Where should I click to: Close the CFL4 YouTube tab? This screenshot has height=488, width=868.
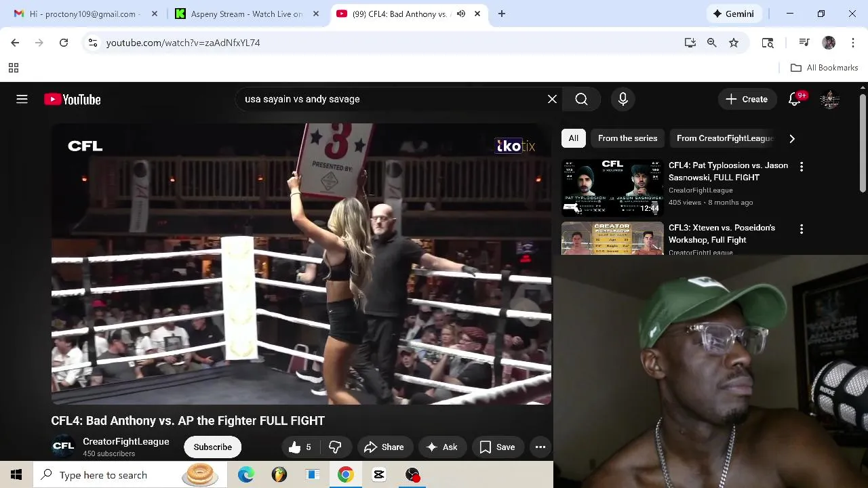coord(477,14)
